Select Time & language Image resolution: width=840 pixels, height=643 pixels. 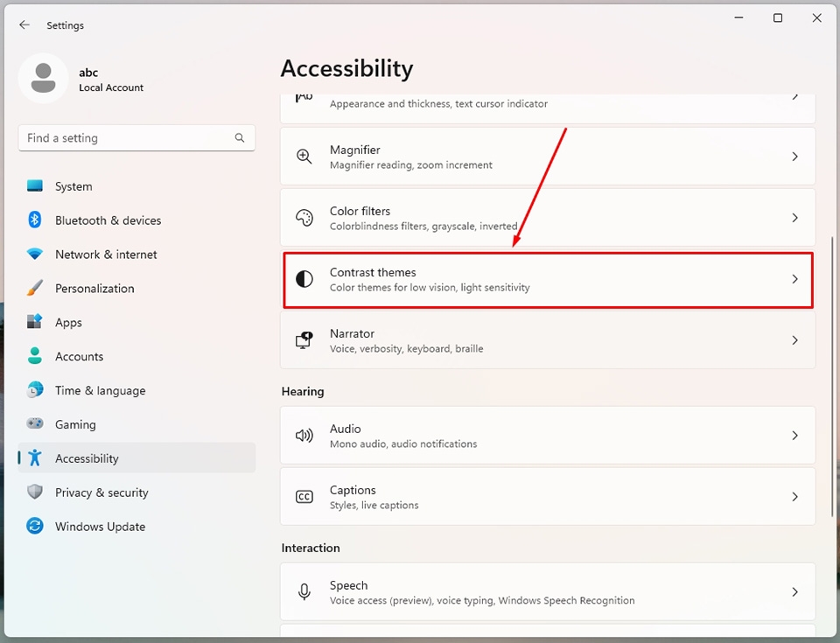pyautogui.click(x=136, y=391)
